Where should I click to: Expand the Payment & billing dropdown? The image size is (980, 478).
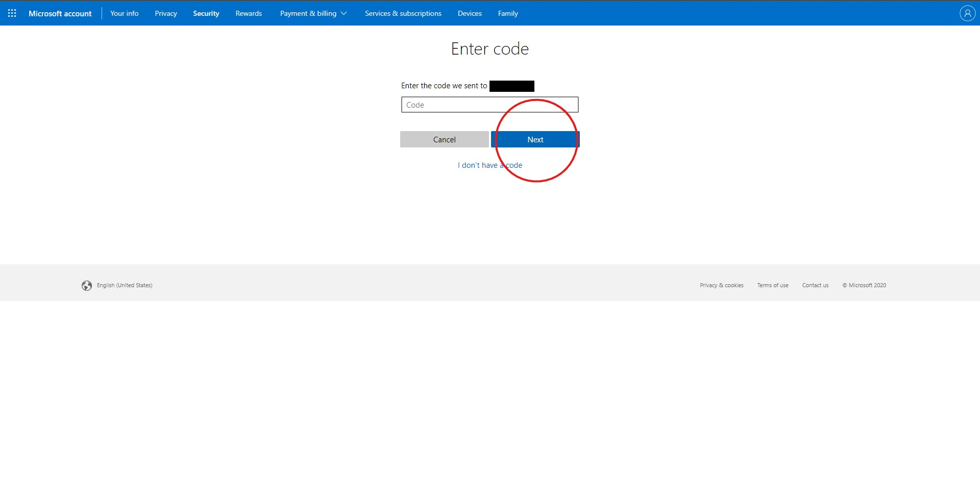(x=313, y=13)
